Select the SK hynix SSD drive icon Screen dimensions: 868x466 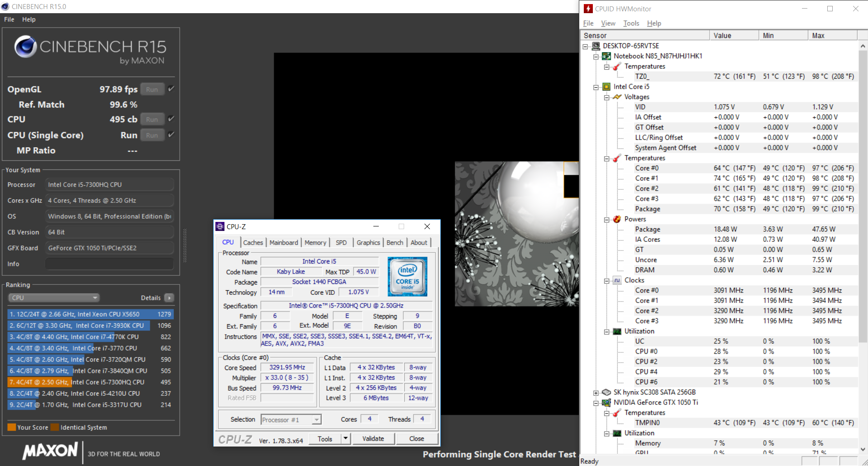point(606,392)
